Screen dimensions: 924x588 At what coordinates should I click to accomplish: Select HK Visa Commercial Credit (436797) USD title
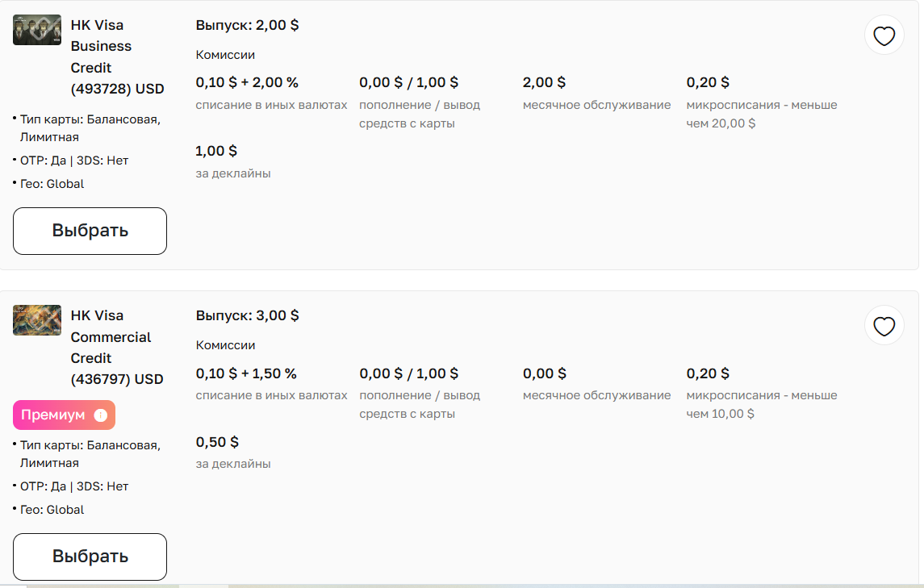pyautogui.click(x=117, y=348)
